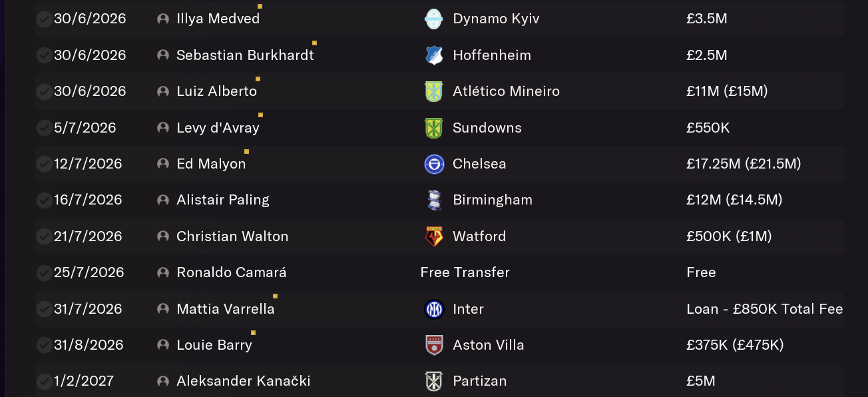The height and width of the screenshot is (397, 868).
Task: Select the Louie Barry transfer row fee
Action: (x=735, y=345)
